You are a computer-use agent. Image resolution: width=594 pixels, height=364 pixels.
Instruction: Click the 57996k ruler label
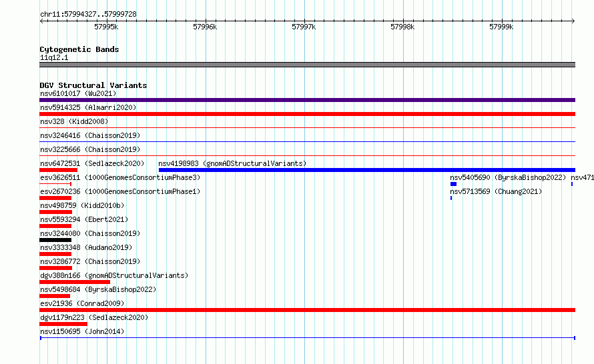pyautogui.click(x=205, y=27)
